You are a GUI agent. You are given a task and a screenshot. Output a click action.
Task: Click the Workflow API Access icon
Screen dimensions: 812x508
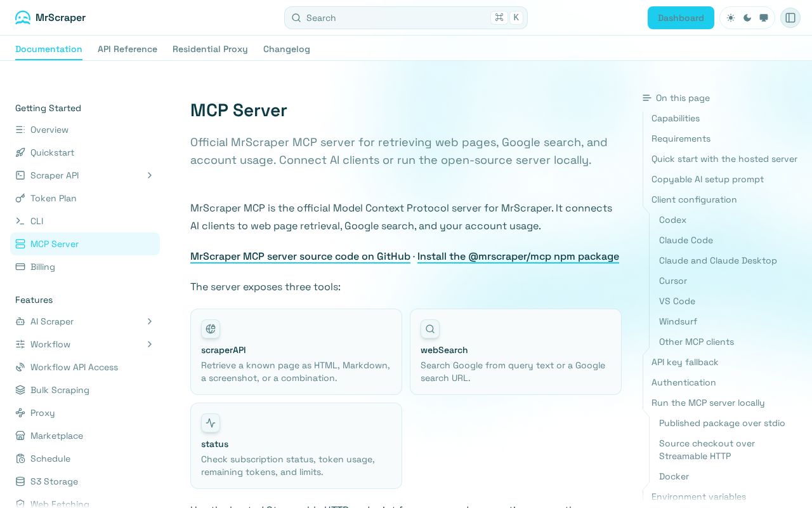coord(20,367)
